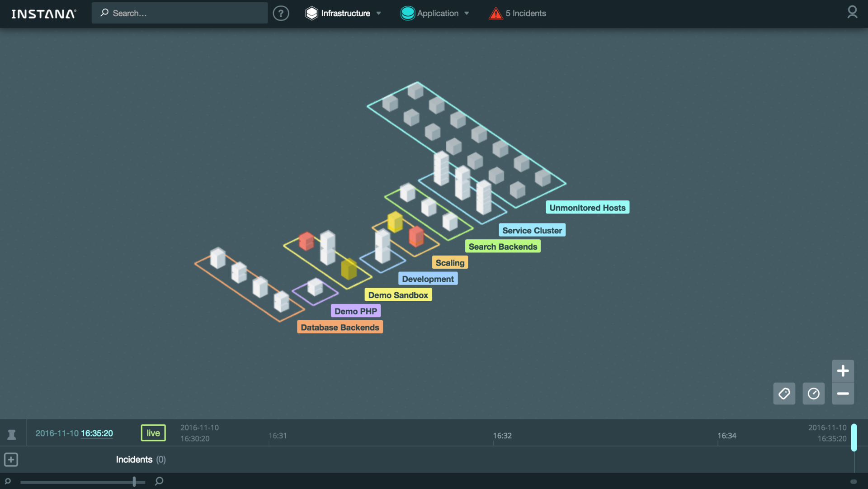
Task: Click the large magnifier beside timeline zoom slider
Action: pos(159,481)
